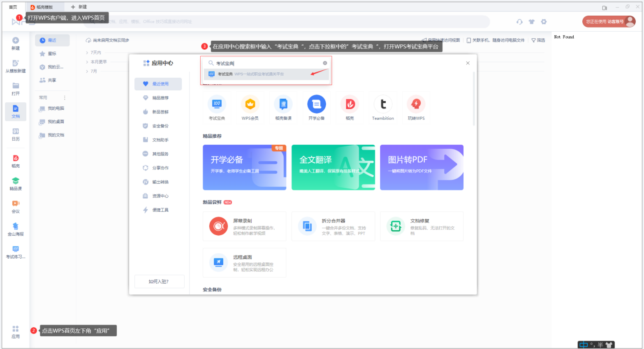Clear the 应用中心 search text
Viewport: 644px width, 349px height.
pyautogui.click(x=325, y=63)
